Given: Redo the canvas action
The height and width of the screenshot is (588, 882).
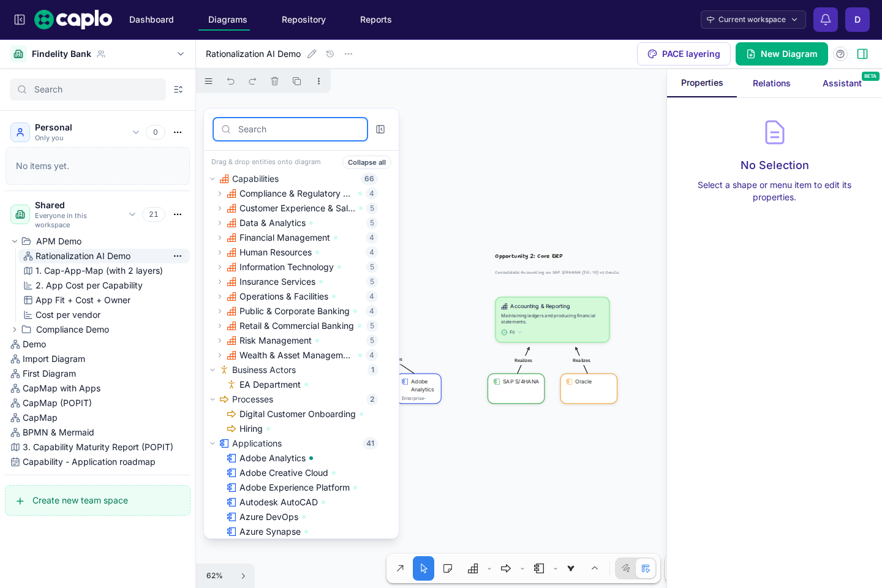Looking at the screenshot, I should 252,81.
